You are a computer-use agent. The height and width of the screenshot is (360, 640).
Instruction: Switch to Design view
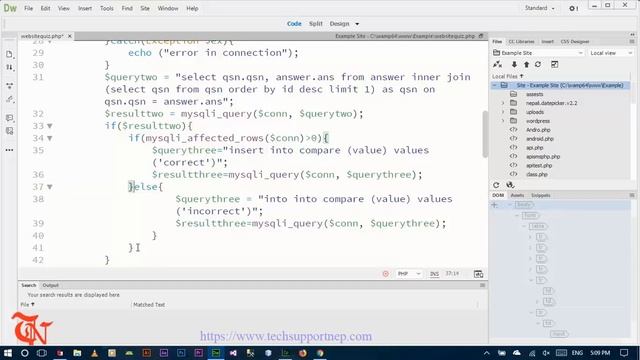(340, 24)
